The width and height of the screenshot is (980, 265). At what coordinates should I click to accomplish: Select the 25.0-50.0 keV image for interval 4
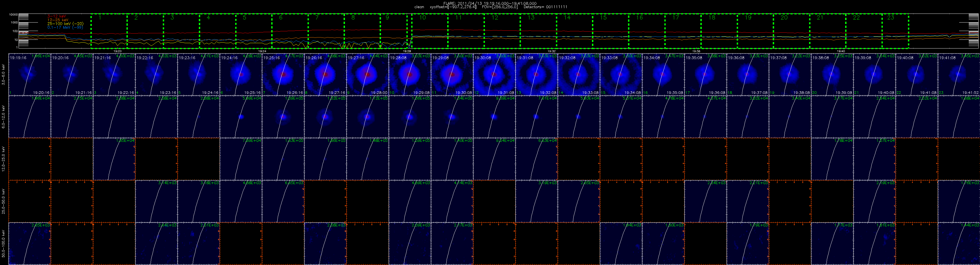pyautogui.click(x=156, y=201)
